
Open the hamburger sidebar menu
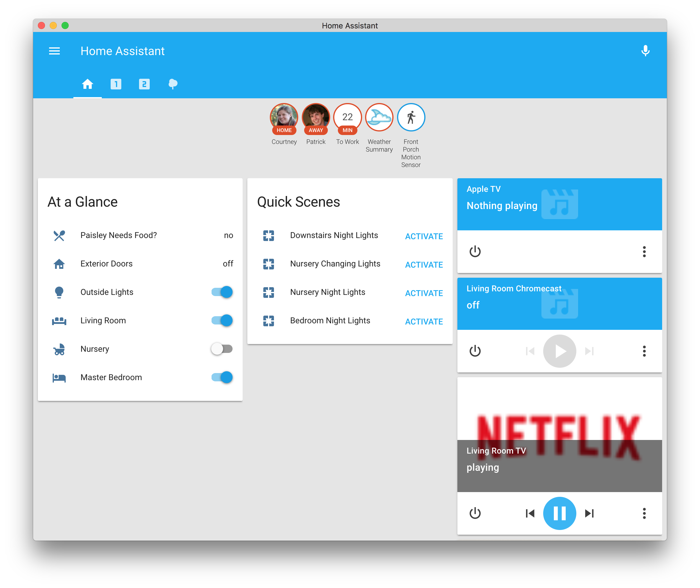tap(54, 51)
